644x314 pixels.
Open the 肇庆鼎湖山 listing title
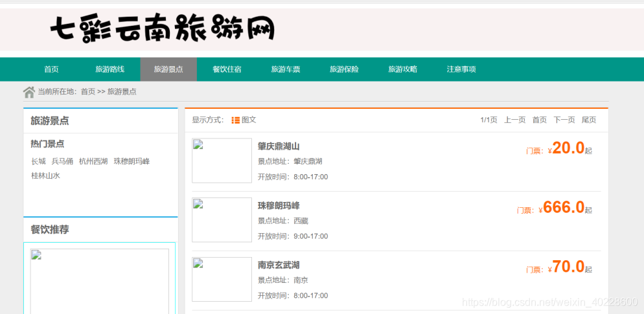(279, 146)
